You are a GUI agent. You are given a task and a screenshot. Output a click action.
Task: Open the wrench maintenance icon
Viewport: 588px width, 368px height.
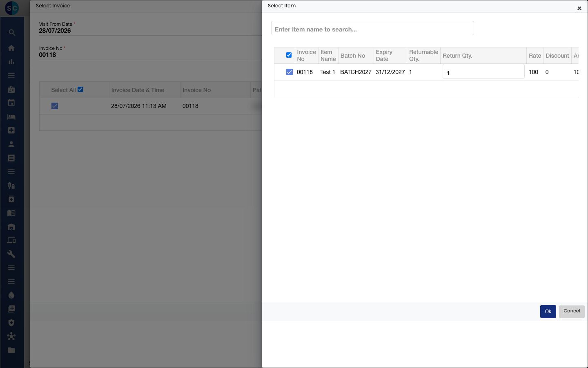(11, 254)
